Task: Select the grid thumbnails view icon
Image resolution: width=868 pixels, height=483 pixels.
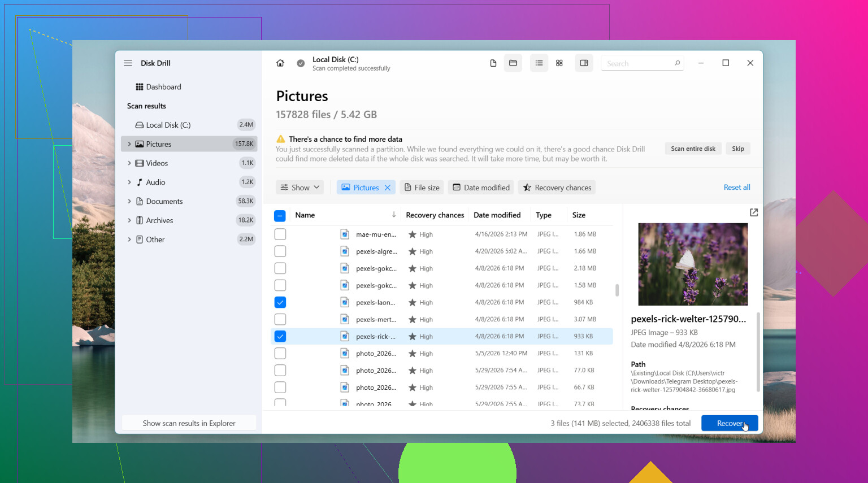Action: [x=559, y=63]
